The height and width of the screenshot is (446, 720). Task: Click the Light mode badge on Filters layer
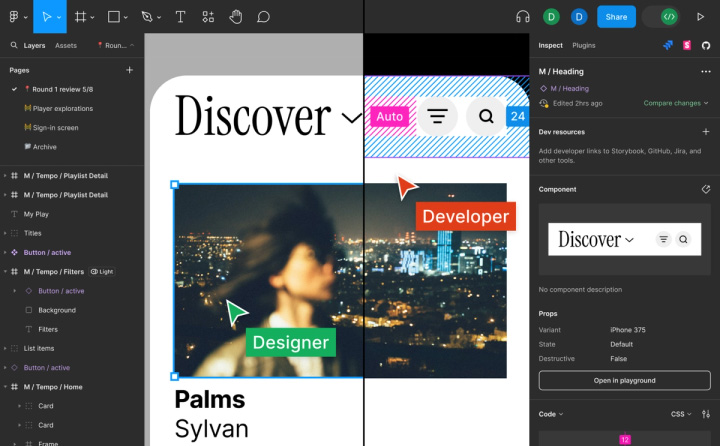coord(102,271)
